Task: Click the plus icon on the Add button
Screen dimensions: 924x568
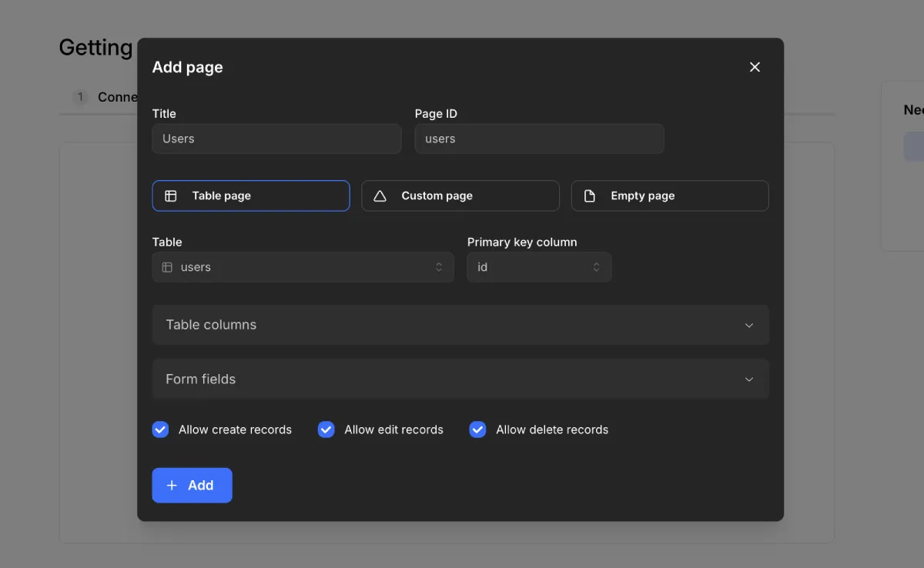Action: pyautogui.click(x=172, y=486)
